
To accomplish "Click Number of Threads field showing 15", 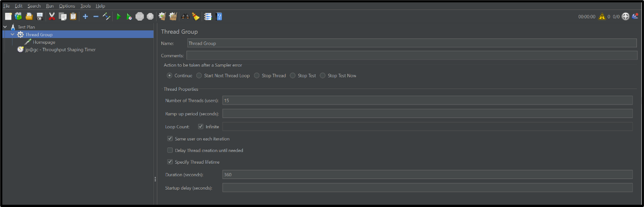I will (428, 100).
